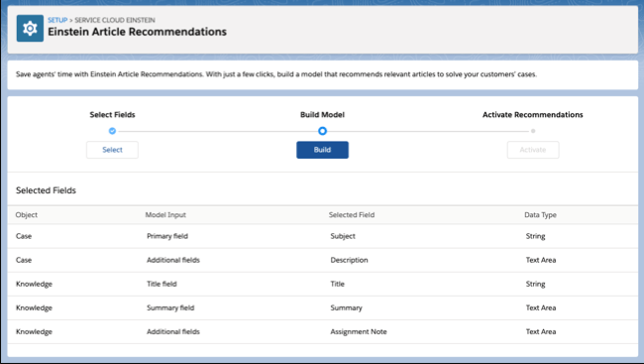This screenshot has height=364, width=644.
Task: Click the Title selected field cell
Action: tap(337, 284)
